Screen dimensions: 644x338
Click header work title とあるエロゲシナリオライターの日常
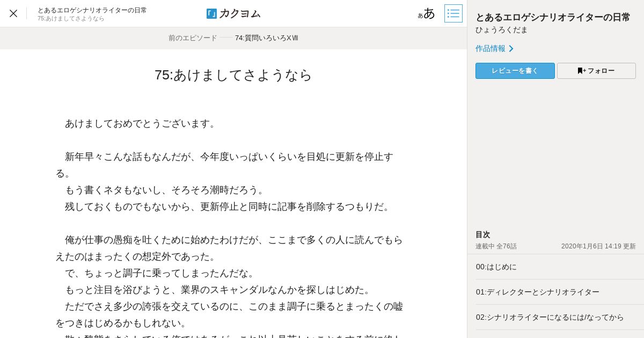(92, 10)
